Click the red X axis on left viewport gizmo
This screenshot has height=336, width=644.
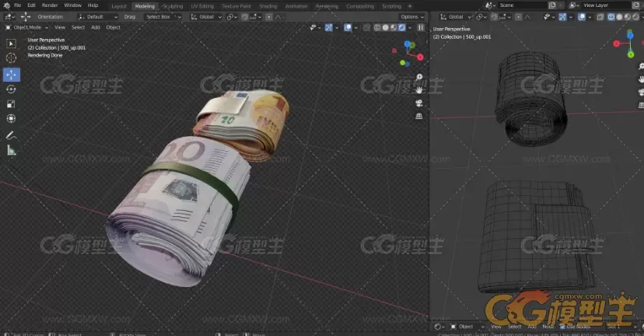click(420, 57)
